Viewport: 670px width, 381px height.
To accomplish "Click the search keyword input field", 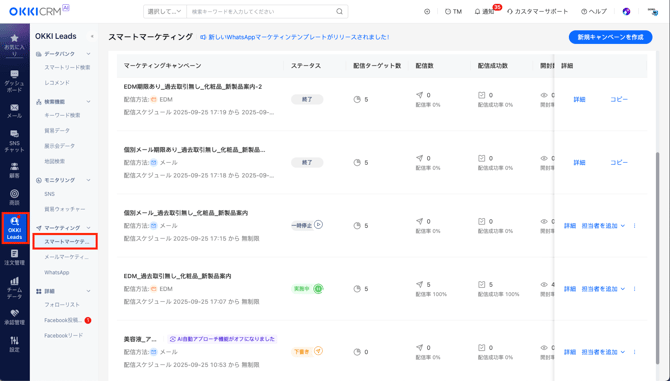I will pos(262,12).
